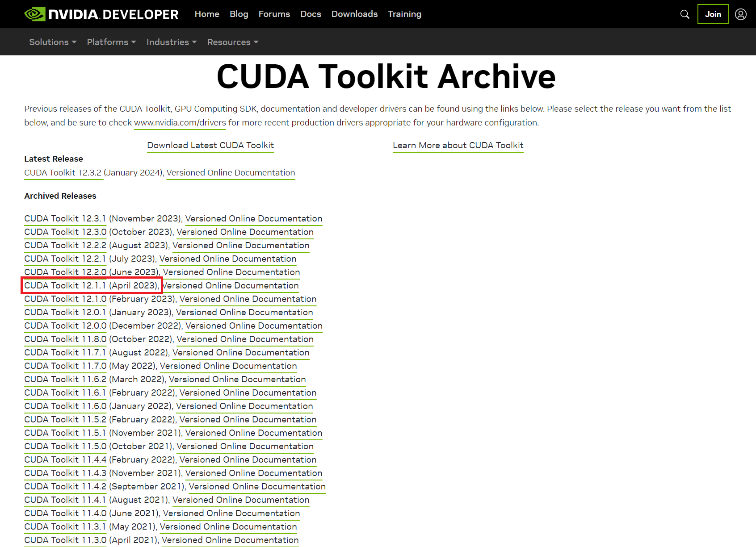This screenshot has width=756, height=547.
Task: Open Versioned Online Documentation for 12.3.2
Action: pos(231,173)
